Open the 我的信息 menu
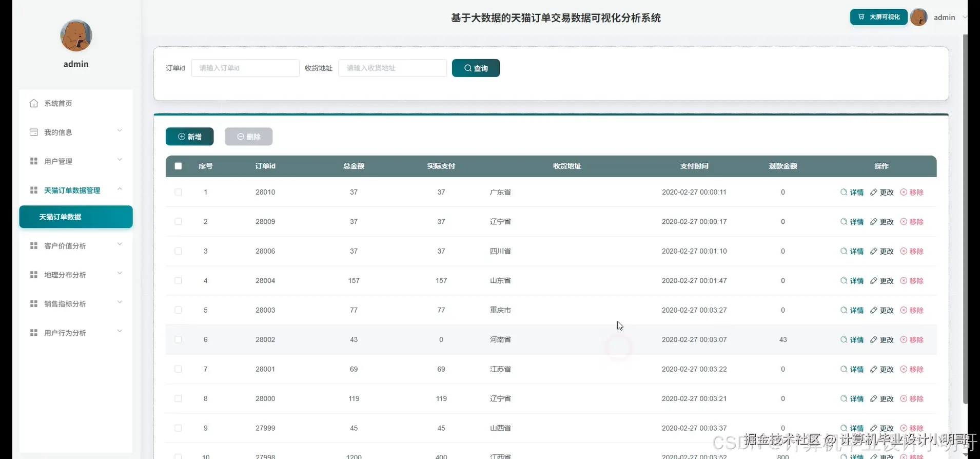 pos(76,132)
